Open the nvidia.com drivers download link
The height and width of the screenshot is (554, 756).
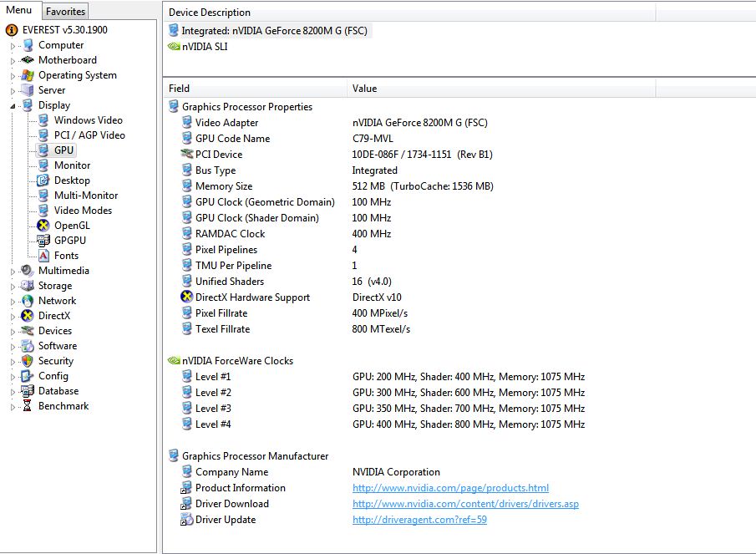[x=465, y=504]
